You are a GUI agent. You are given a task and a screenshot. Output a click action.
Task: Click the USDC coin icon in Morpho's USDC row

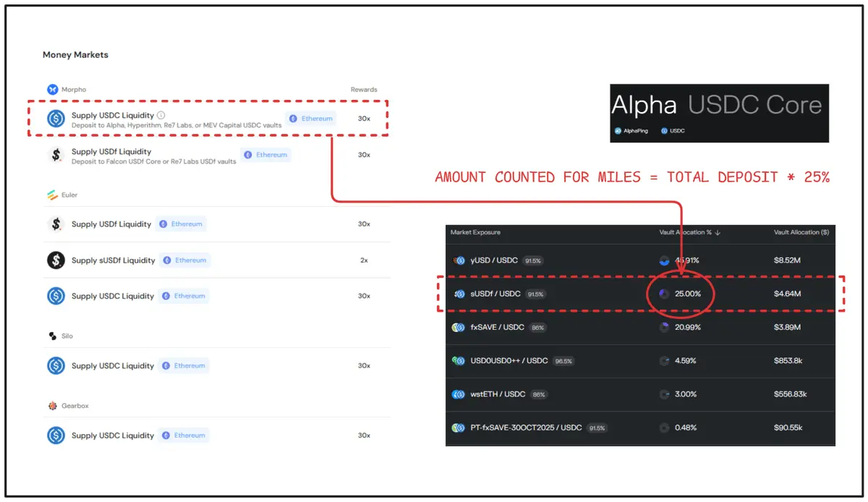(x=56, y=119)
